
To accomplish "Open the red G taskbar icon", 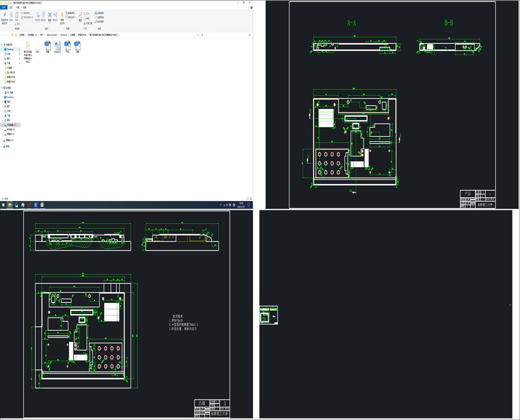I will click(x=29, y=205).
